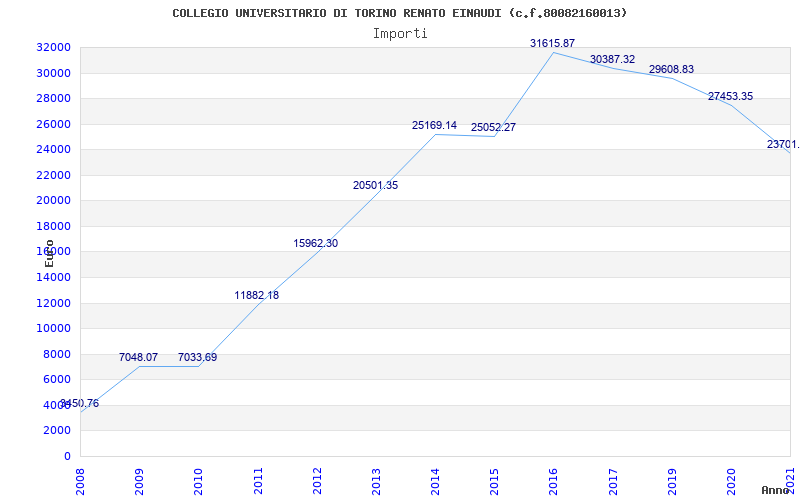Click the x-axis year 2014

pos(435,482)
